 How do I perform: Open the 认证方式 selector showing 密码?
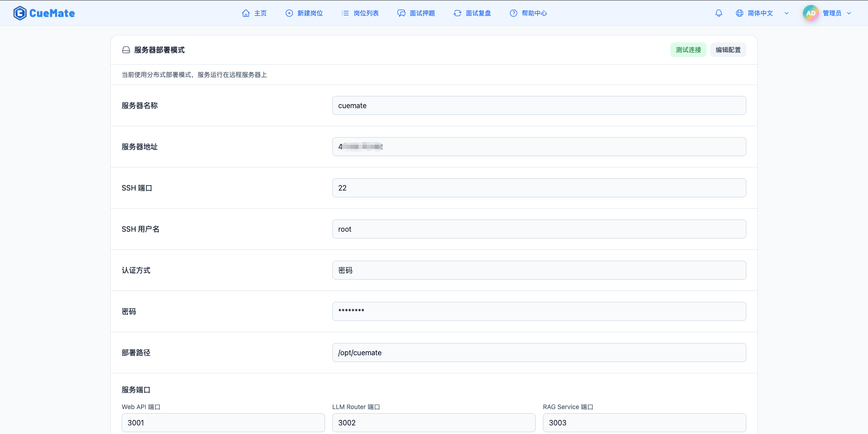(539, 270)
